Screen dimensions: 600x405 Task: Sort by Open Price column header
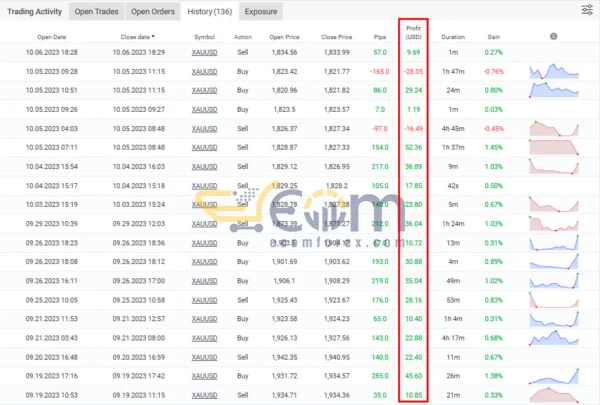284,37
